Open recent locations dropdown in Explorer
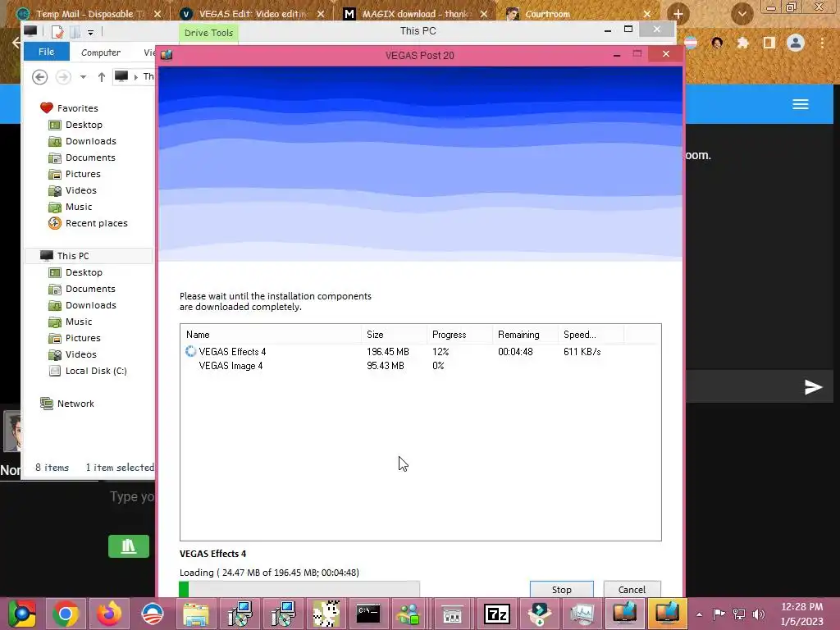This screenshot has width=840, height=630. (83, 77)
